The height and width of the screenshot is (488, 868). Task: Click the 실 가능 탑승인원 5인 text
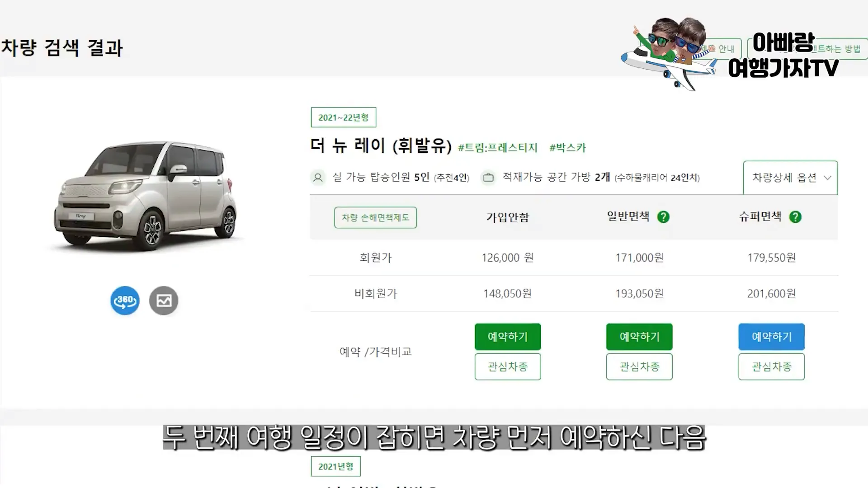tap(381, 177)
